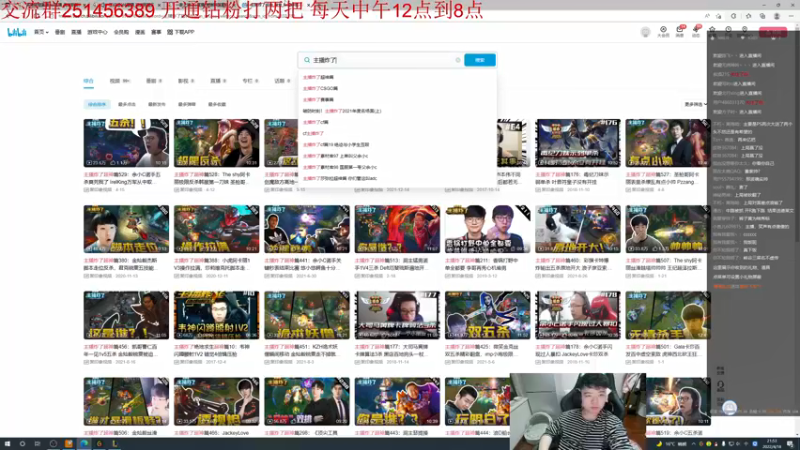The height and width of the screenshot is (450, 800).
Task: Open video title for episode 441
Action: pos(304,264)
